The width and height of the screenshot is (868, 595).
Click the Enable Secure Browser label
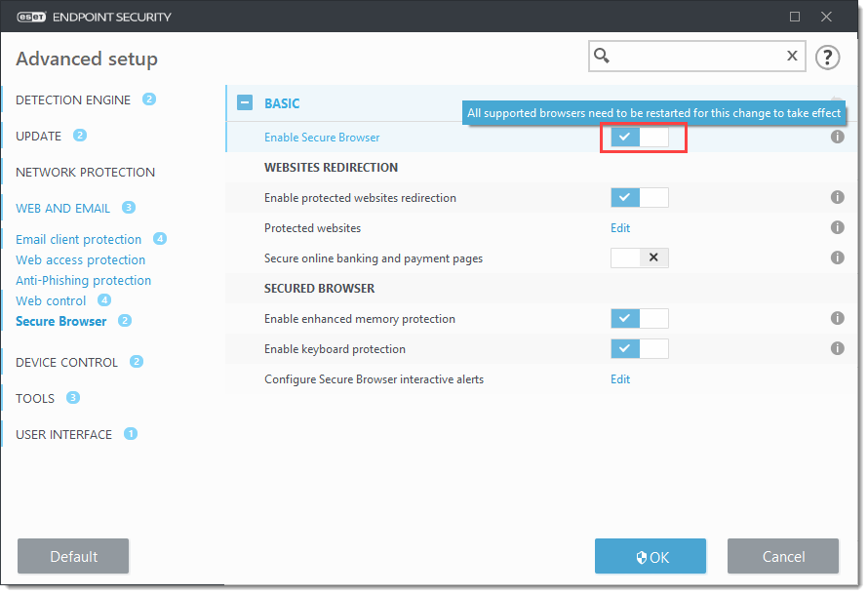coord(322,138)
